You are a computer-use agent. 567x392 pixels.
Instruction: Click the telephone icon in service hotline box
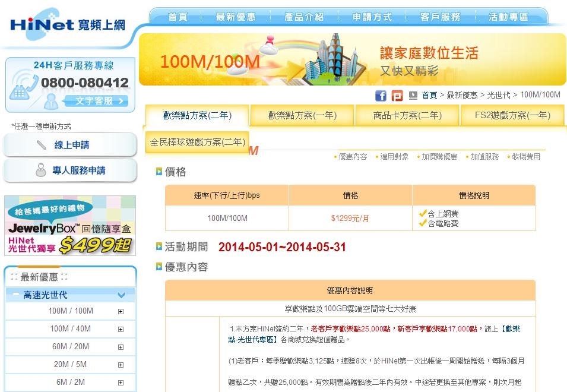pos(23,86)
